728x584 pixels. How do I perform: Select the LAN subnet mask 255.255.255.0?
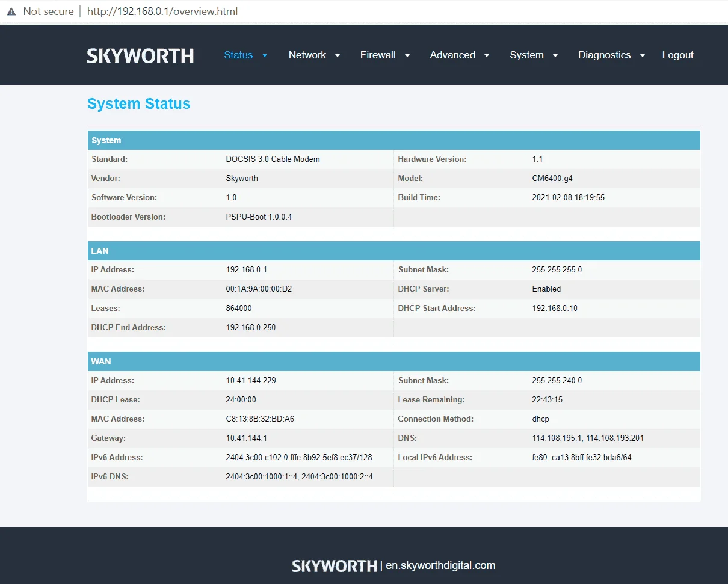pos(557,270)
